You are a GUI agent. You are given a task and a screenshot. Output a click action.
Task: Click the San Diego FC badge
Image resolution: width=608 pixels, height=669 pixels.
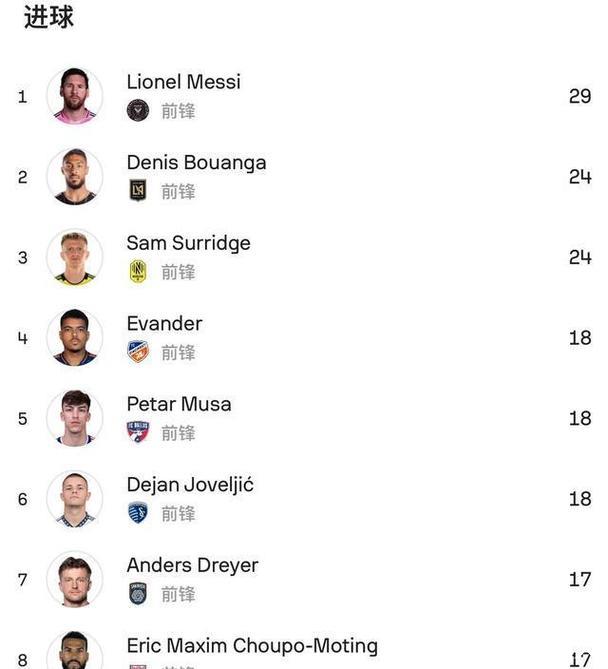pos(138,594)
